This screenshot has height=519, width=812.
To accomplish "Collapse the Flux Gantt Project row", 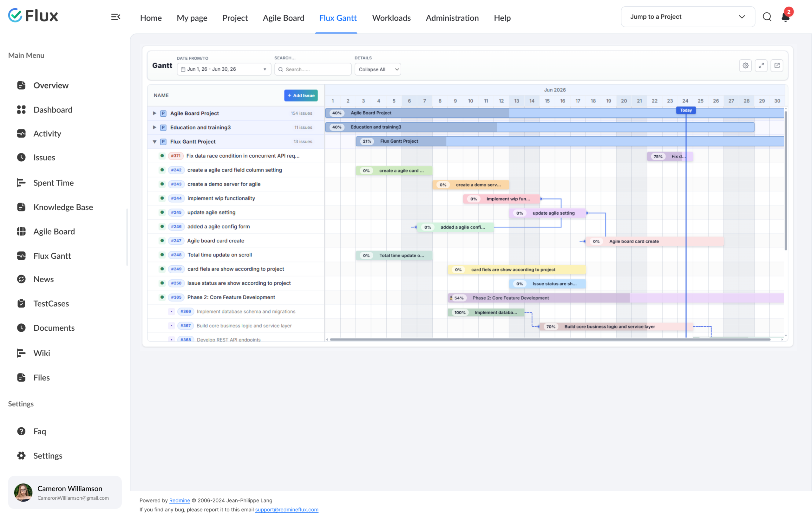I will click(154, 141).
